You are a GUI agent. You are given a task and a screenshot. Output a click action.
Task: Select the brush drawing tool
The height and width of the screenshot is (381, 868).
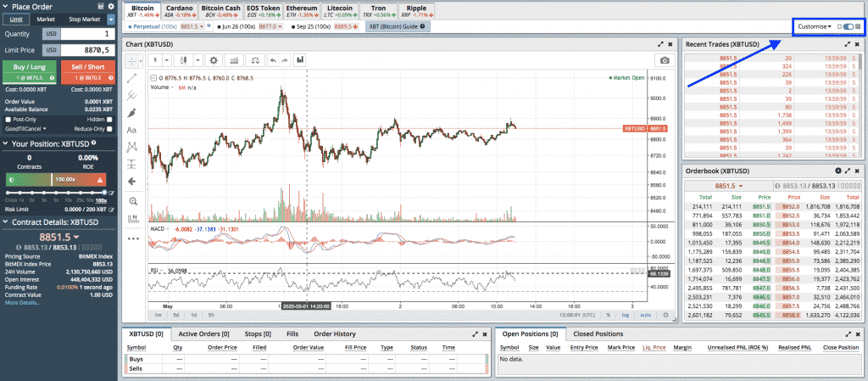(x=131, y=112)
